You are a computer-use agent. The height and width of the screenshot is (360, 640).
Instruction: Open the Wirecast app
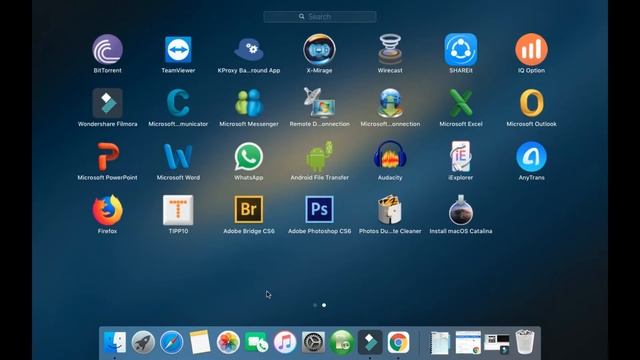390,49
